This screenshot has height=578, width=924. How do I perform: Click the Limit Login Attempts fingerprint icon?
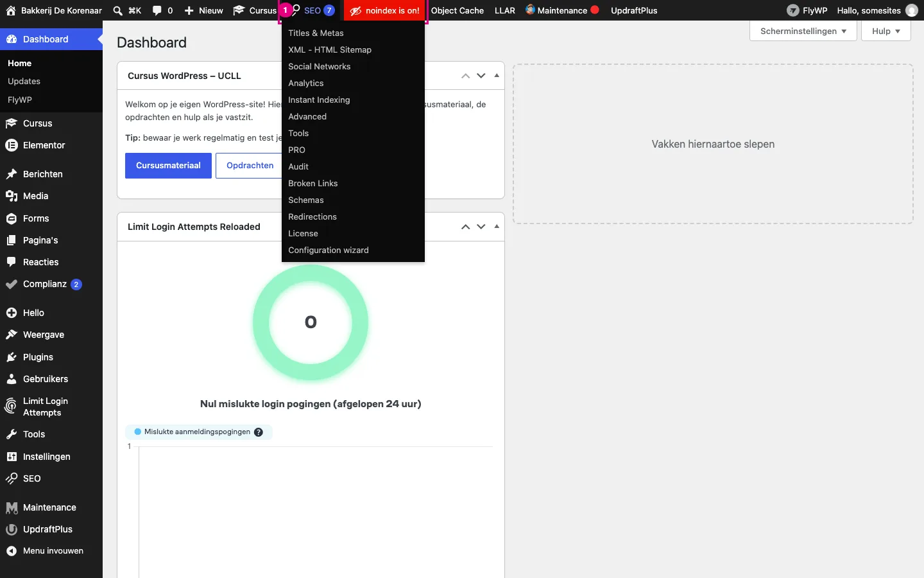(11, 405)
